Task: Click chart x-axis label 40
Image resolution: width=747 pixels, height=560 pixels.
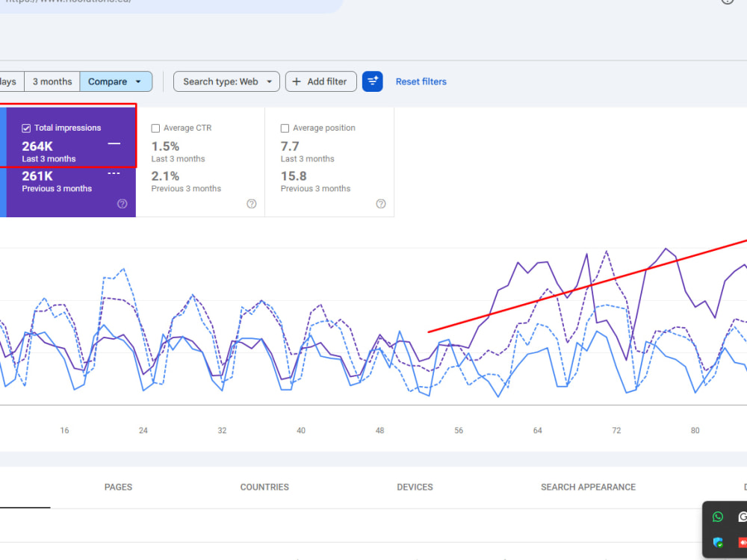Action: [x=301, y=431]
